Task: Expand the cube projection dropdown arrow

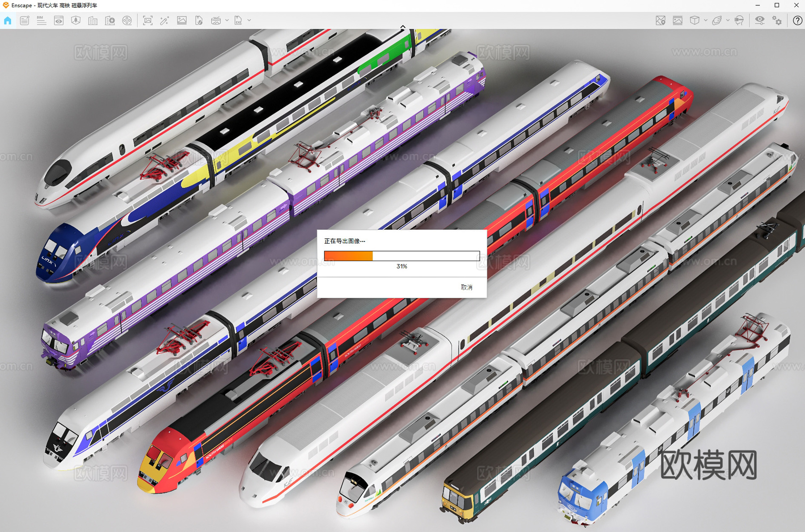Action: click(x=706, y=21)
